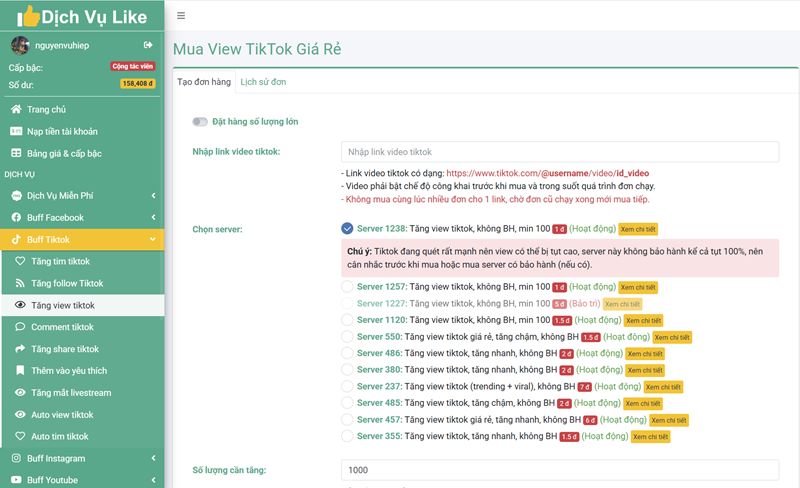Image resolution: width=800 pixels, height=488 pixels.
Task: Click the user avatar picture
Action: pos(20,45)
